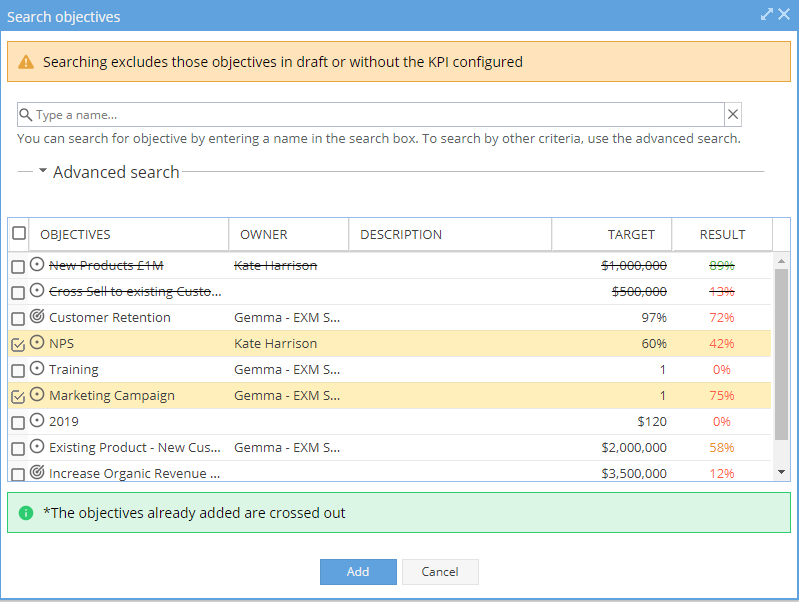The height and width of the screenshot is (602, 799).
Task: Click the 42% result in the NPS row
Action: (x=722, y=344)
